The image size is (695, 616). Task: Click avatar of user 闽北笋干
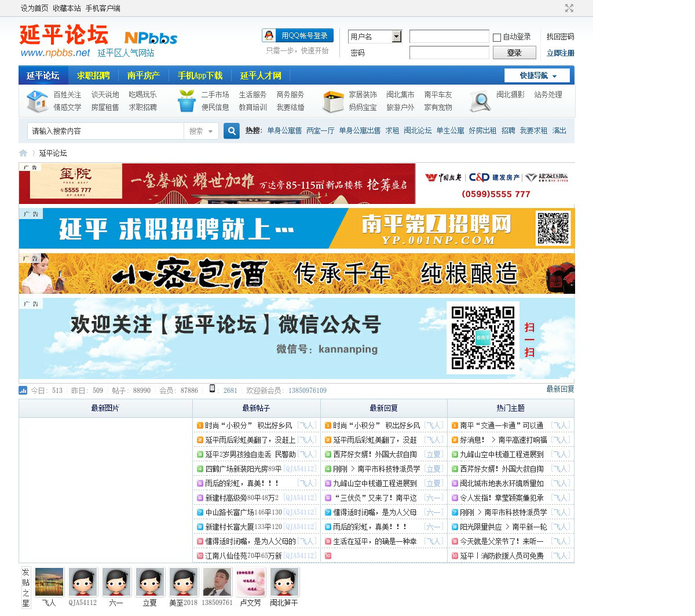tap(284, 582)
